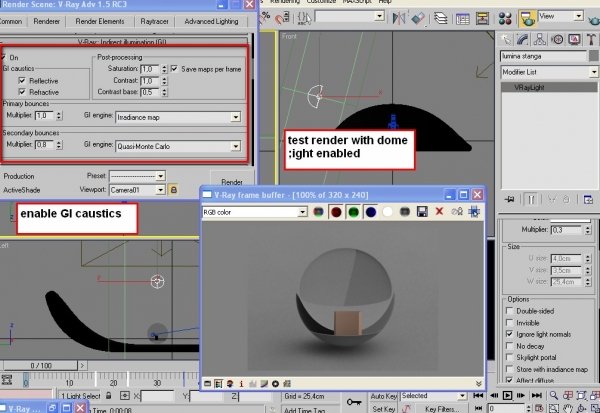This screenshot has height=413, width=600.
Task: Enable Double-sided light option
Action: coord(509,310)
